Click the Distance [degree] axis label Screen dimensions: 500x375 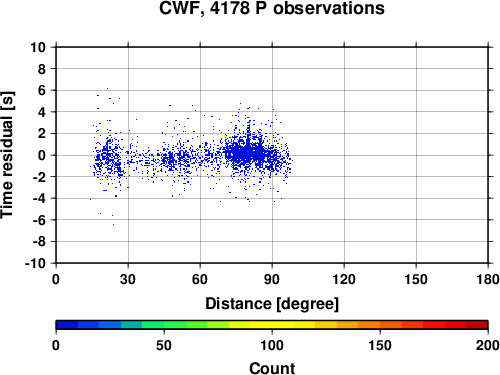pos(272,304)
